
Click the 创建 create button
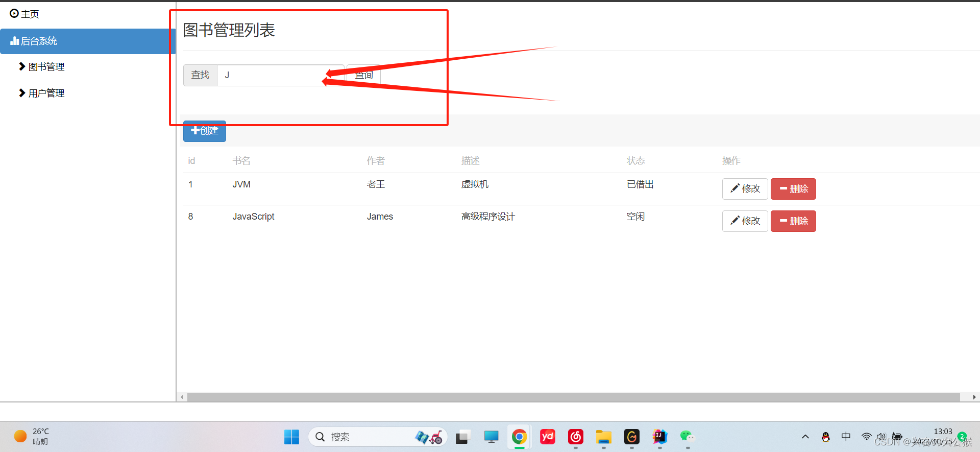click(205, 131)
